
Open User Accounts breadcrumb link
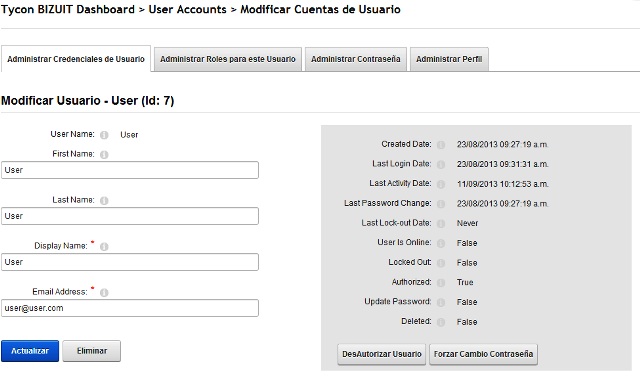187,9
